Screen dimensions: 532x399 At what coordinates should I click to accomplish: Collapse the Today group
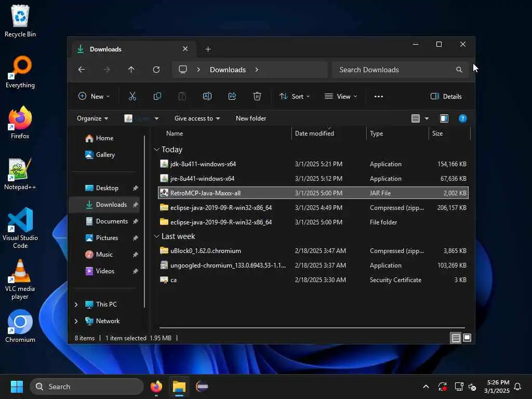point(156,149)
